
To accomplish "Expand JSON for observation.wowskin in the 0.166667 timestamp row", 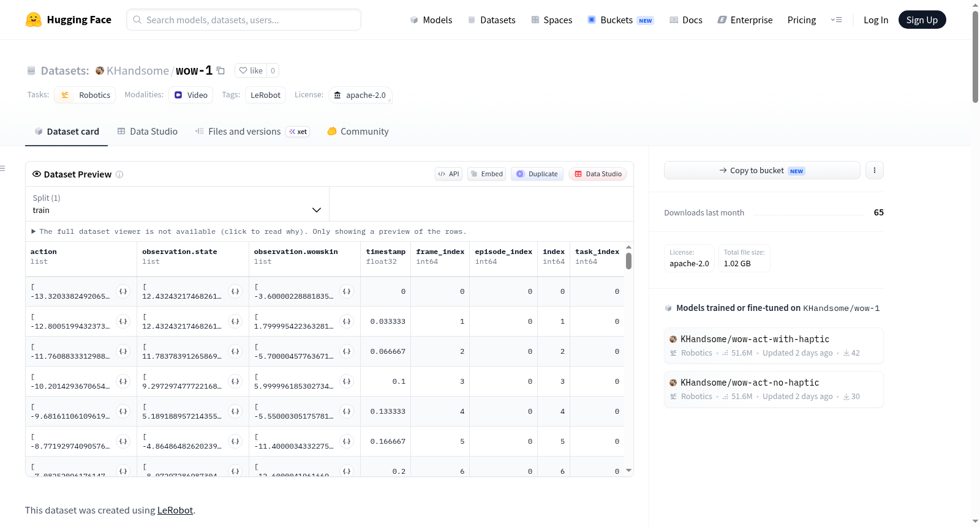I will (347, 441).
